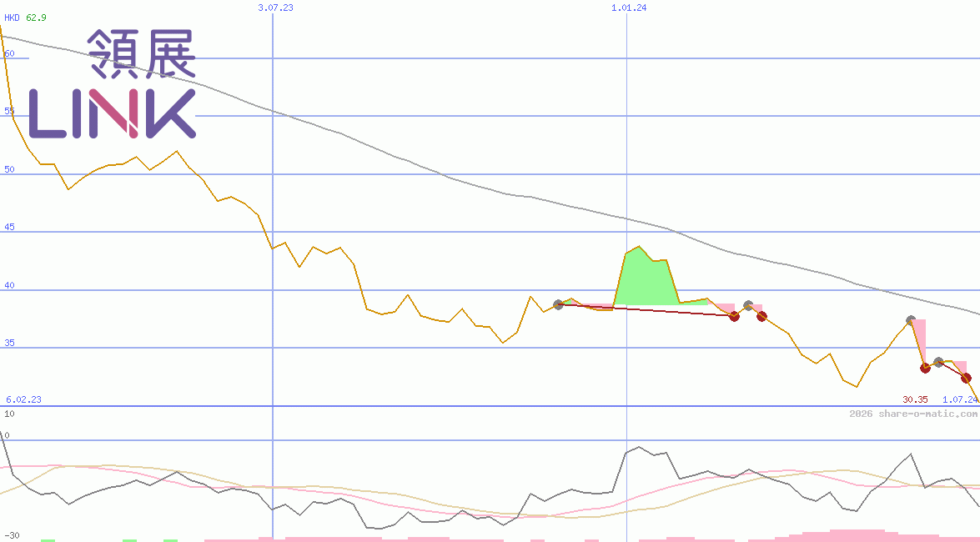Click the 60 price axis label

pyautogui.click(x=10, y=53)
